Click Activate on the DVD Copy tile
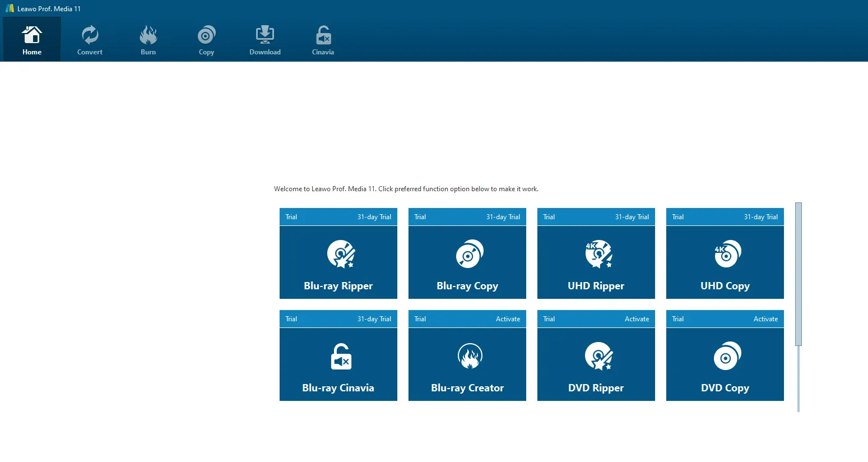 pyautogui.click(x=766, y=319)
